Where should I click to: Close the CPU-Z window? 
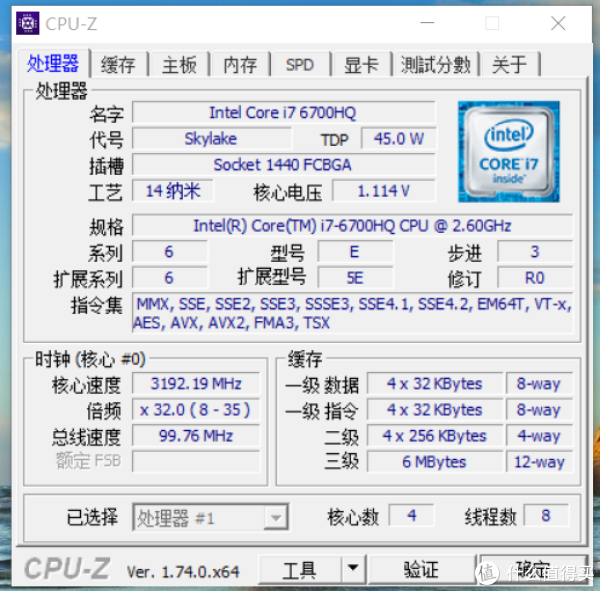558,23
